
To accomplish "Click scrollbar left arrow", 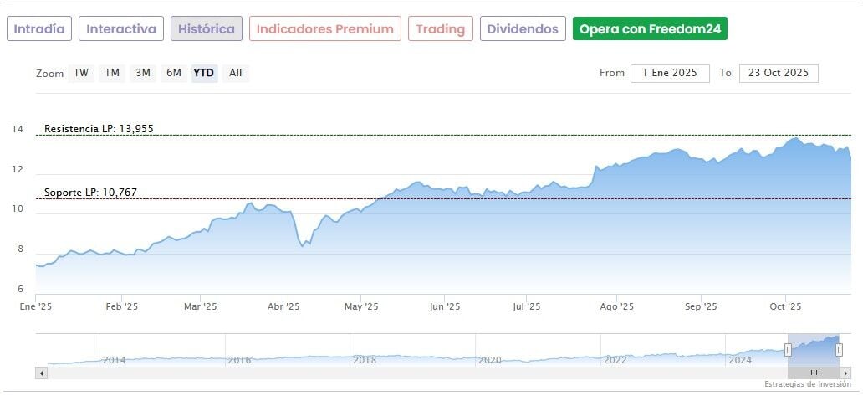I will [41, 372].
